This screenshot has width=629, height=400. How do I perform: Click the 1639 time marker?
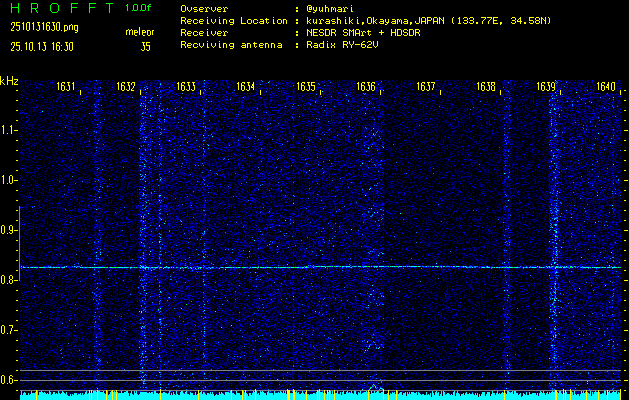tap(546, 87)
